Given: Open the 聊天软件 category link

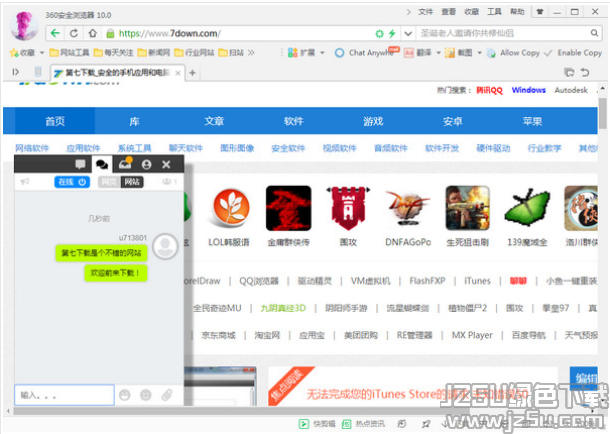Looking at the screenshot, I should tap(186, 148).
